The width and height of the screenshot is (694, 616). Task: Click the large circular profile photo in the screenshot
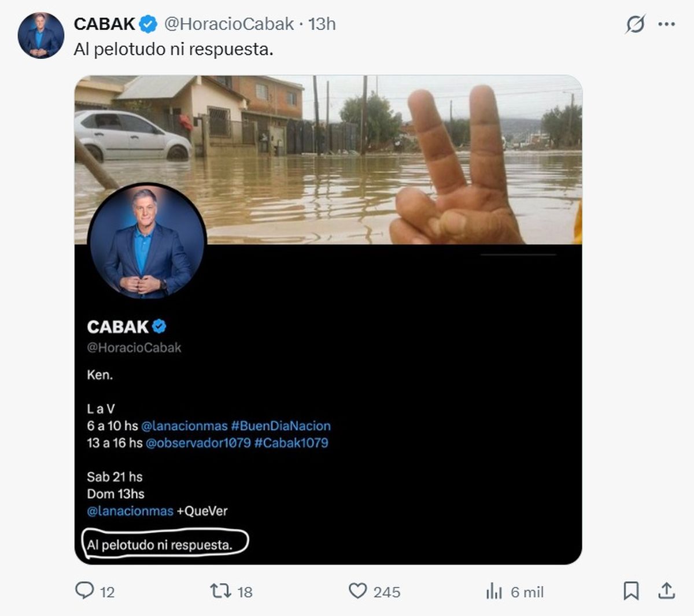click(147, 242)
